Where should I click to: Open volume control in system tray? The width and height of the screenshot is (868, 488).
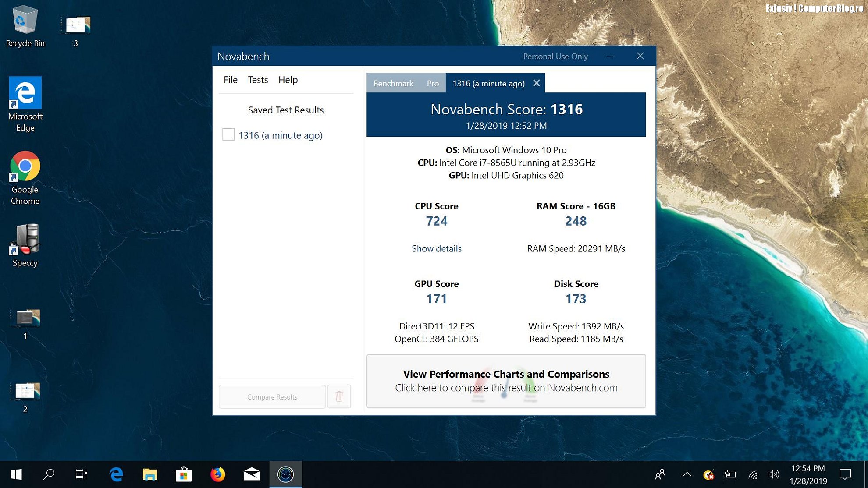coord(773,474)
